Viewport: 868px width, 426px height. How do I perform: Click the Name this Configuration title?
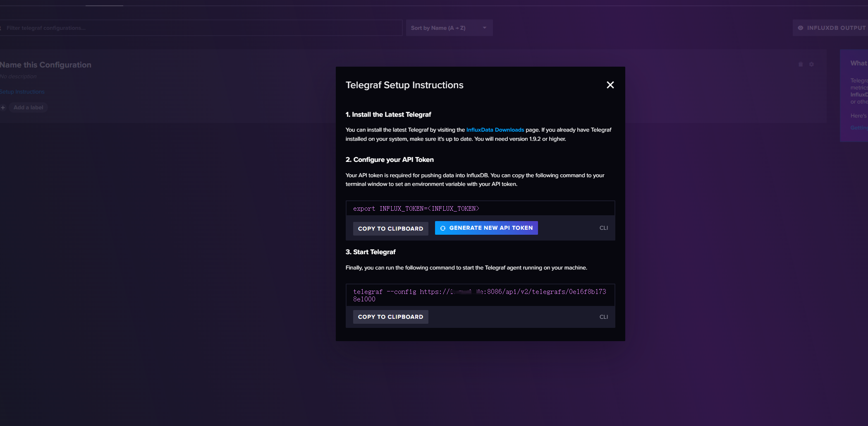coord(45,65)
